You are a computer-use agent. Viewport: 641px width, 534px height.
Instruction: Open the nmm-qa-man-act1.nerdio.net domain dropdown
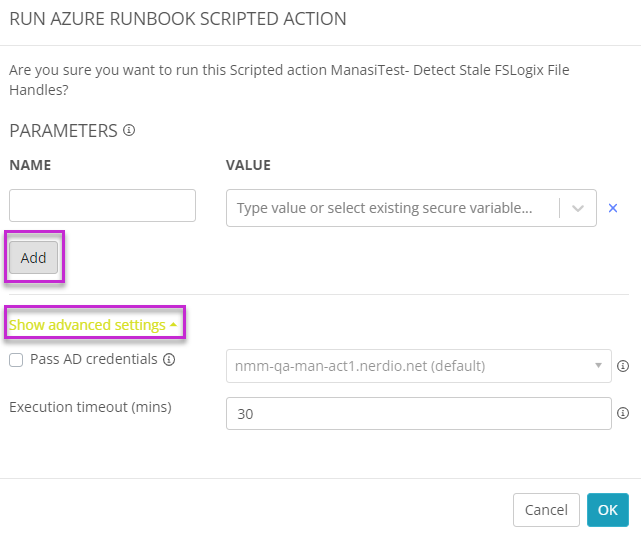419,366
